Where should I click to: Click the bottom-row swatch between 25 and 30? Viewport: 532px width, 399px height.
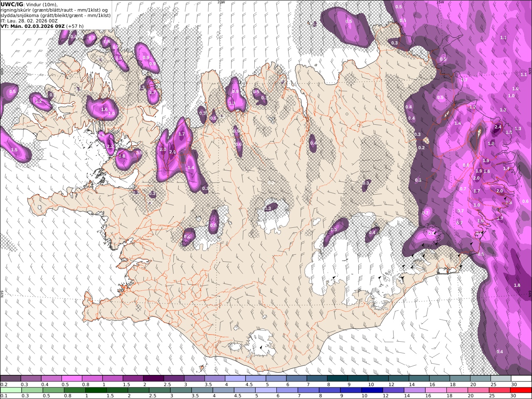coord(500,390)
